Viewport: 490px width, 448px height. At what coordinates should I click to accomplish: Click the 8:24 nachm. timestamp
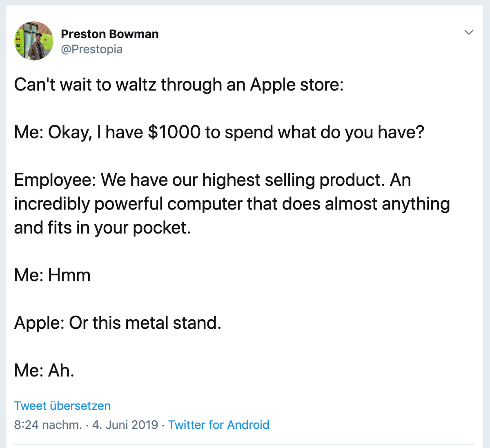click(x=48, y=425)
